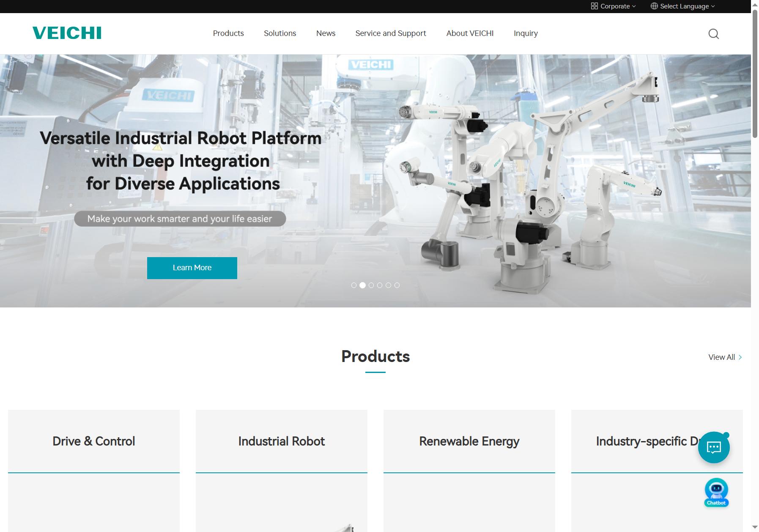Image resolution: width=759 pixels, height=532 pixels.
Task: Launch the Chatbot robot assistant
Action: tap(716, 492)
